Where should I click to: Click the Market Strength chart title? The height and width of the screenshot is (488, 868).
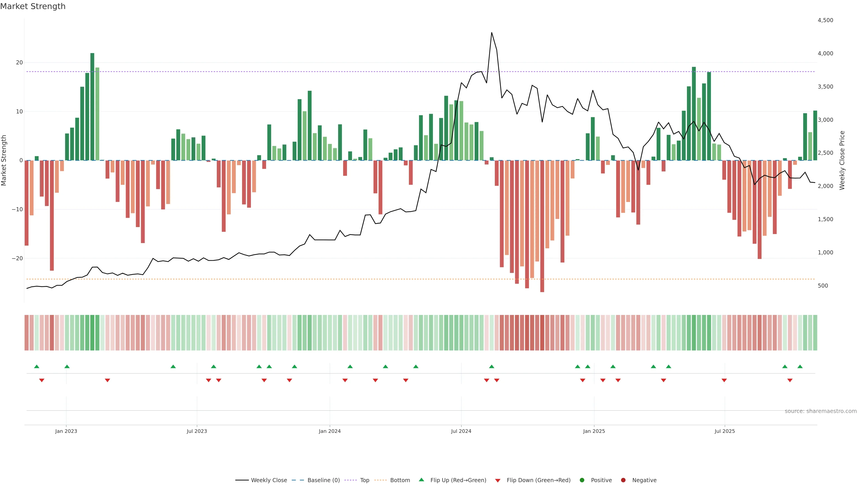[x=33, y=6]
